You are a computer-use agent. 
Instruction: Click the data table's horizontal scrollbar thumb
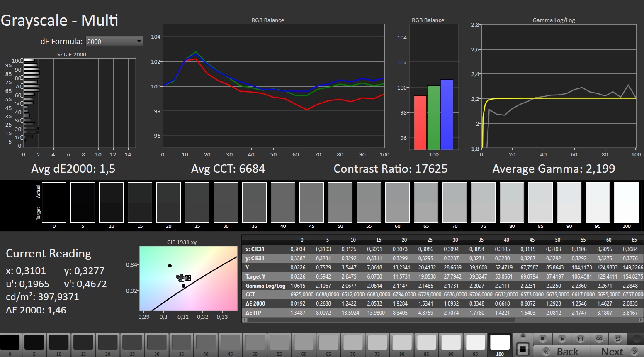point(382,320)
